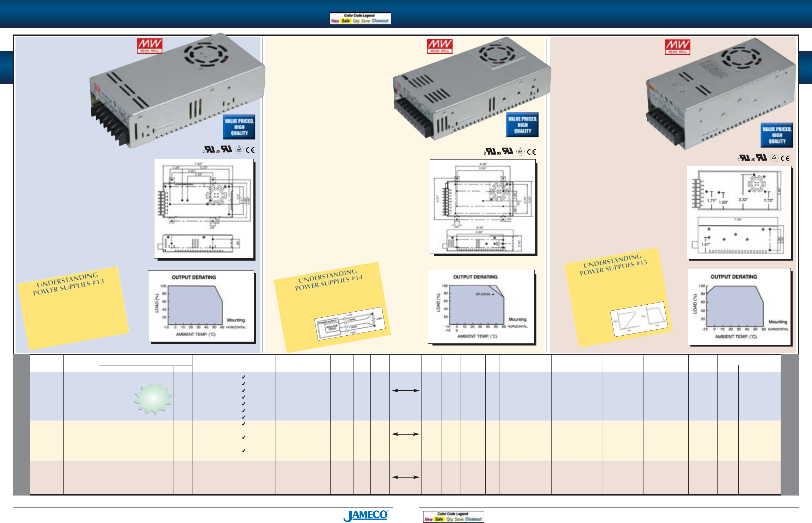Click the TUV triangle mark in the blue panel
The height and width of the screenshot is (523, 812).
pos(239,150)
